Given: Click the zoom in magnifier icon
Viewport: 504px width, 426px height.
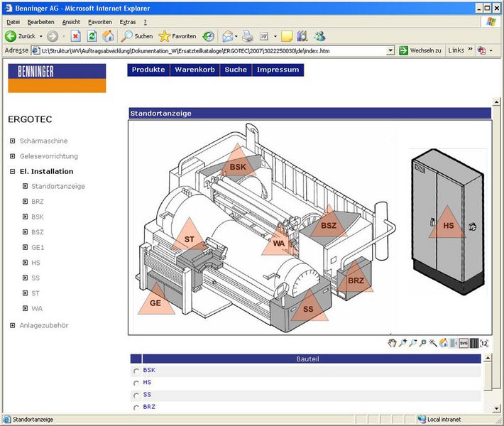Looking at the screenshot, I should click(x=402, y=343).
